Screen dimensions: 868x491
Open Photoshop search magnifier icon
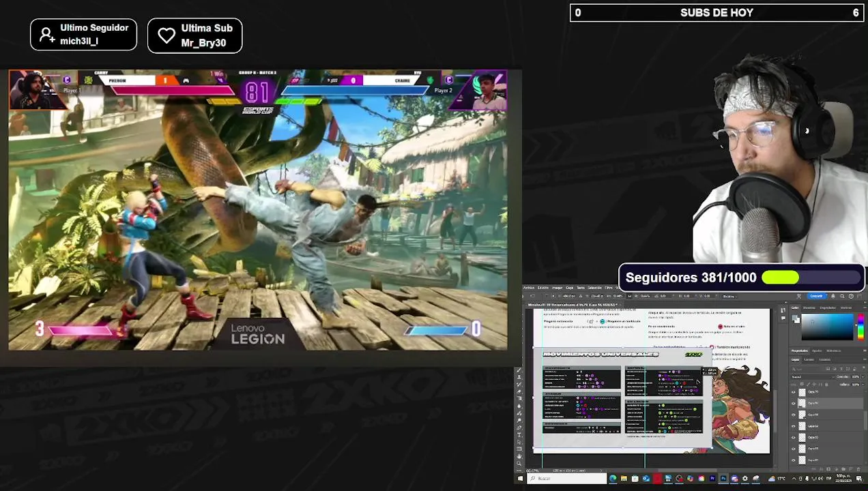click(x=842, y=296)
